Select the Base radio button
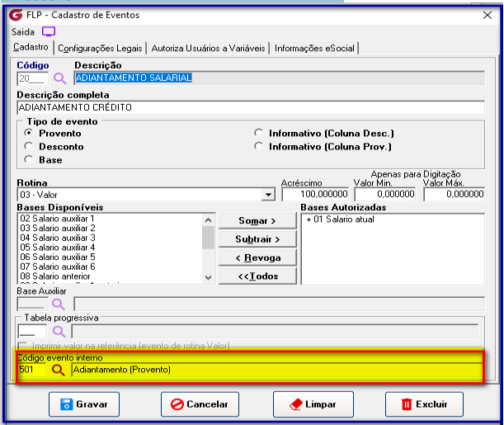 coord(29,159)
